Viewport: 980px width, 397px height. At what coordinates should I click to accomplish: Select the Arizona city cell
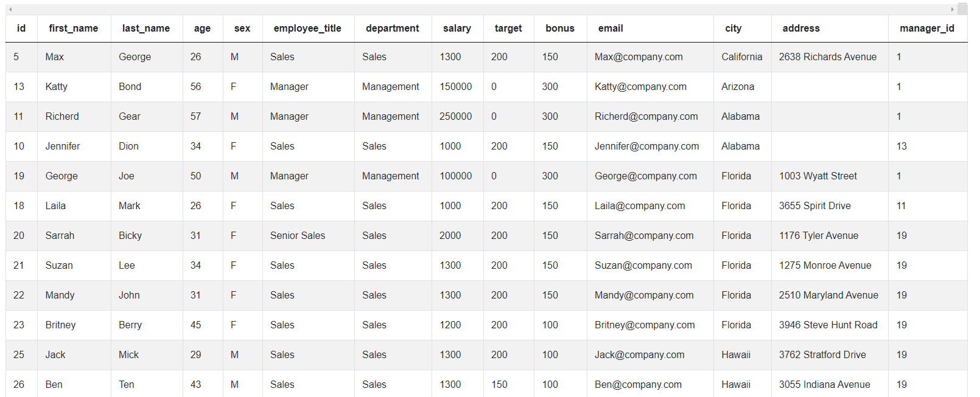coord(743,87)
